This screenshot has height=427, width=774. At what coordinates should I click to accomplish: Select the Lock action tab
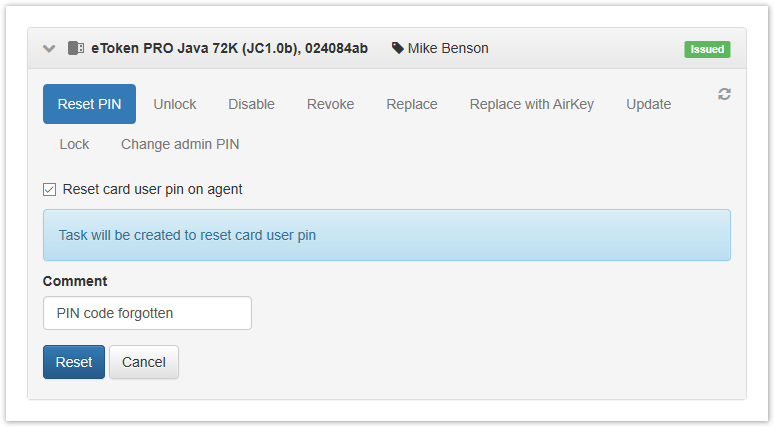point(74,144)
